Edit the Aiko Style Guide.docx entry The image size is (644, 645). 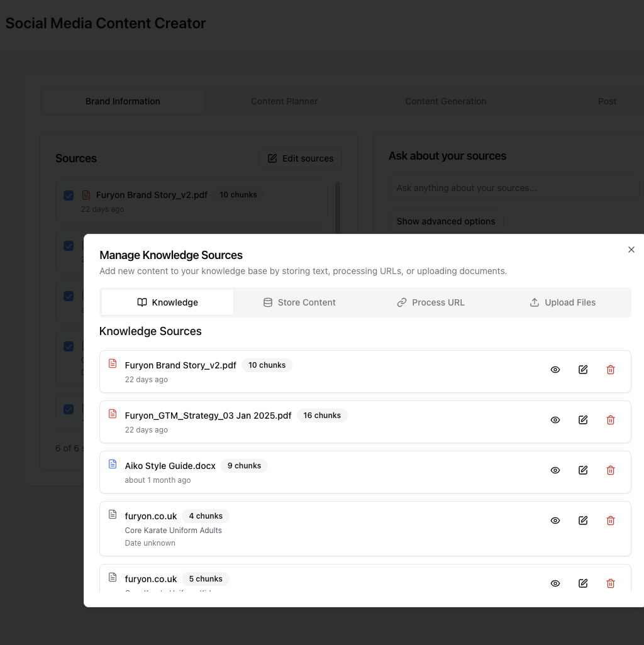tap(582, 470)
